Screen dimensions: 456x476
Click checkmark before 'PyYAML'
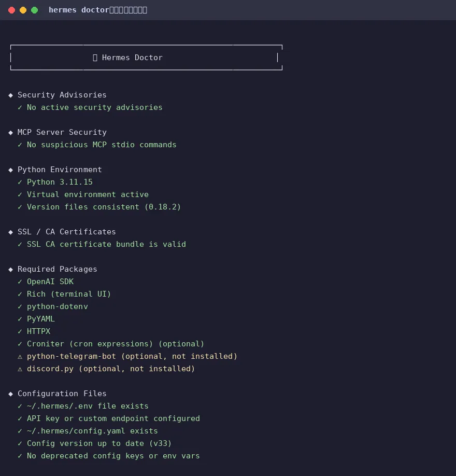point(20,319)
